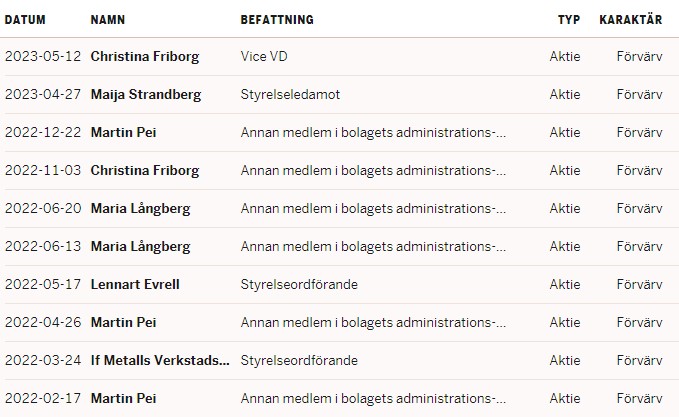Click the date 2022-06-13

pyautogui.click(x=42, y=247)
